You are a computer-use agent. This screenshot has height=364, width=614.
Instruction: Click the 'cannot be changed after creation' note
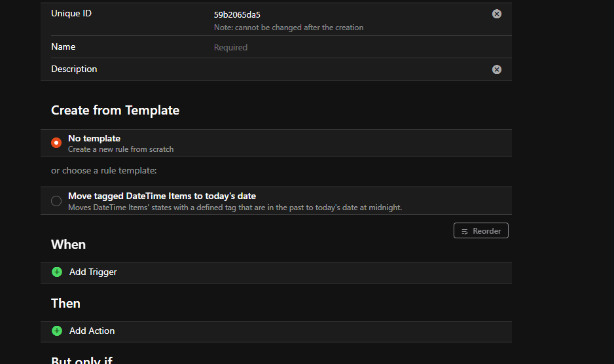pyautogui.click(x=288, y=27)
